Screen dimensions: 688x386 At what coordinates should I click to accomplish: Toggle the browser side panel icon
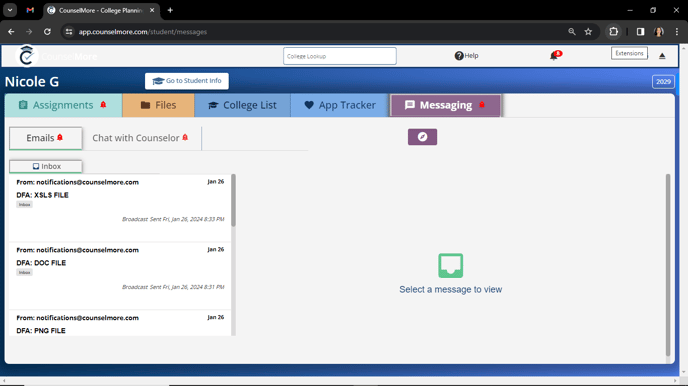tap(640, 32)
